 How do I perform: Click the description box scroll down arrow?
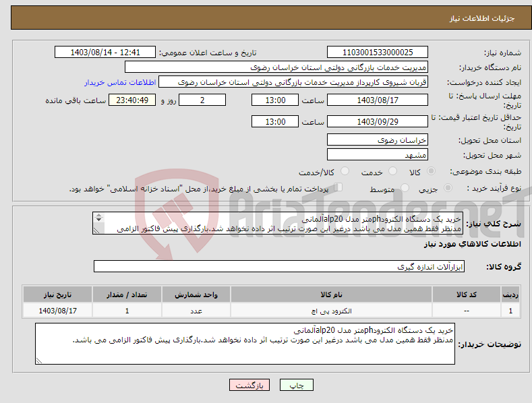tap(98, 220)
